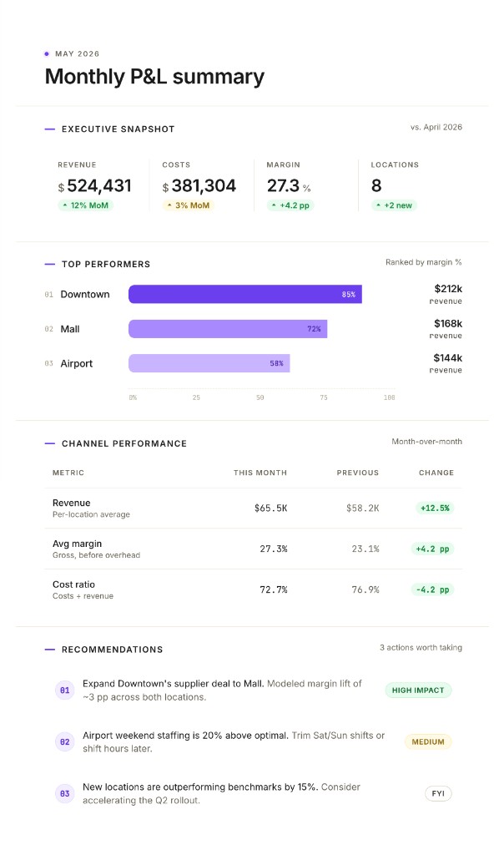Select the Avg margin row label

point(96,549)
